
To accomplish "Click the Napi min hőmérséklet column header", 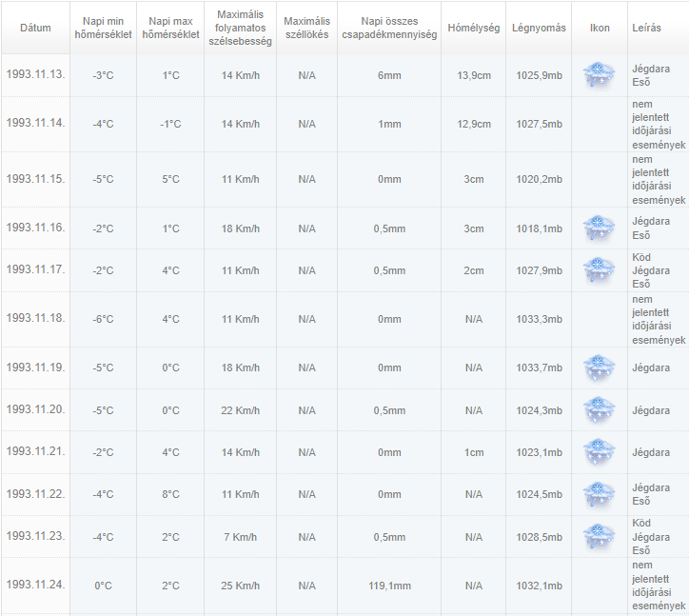I will pos(103,28).
